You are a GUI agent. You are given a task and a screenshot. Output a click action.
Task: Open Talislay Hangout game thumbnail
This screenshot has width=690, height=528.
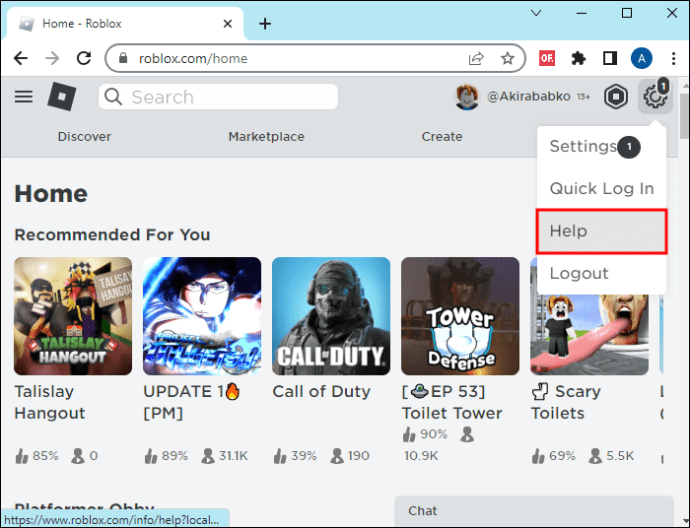pyautogui.click(x=73, y=316)
